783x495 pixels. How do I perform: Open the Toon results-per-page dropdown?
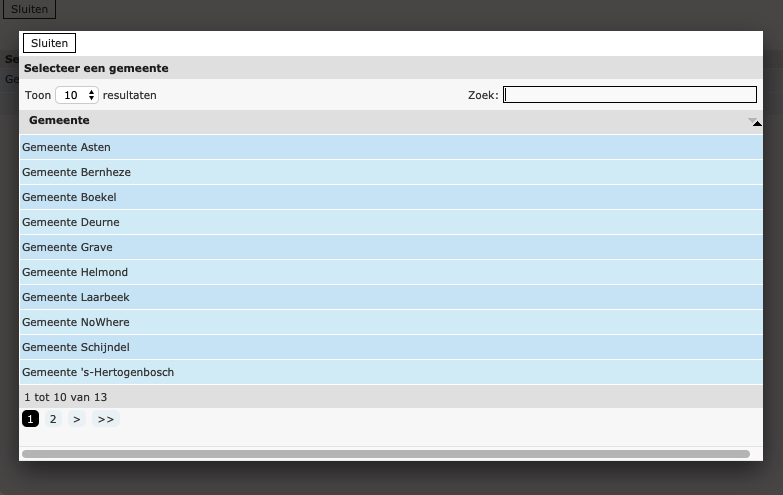click(77, 95)
